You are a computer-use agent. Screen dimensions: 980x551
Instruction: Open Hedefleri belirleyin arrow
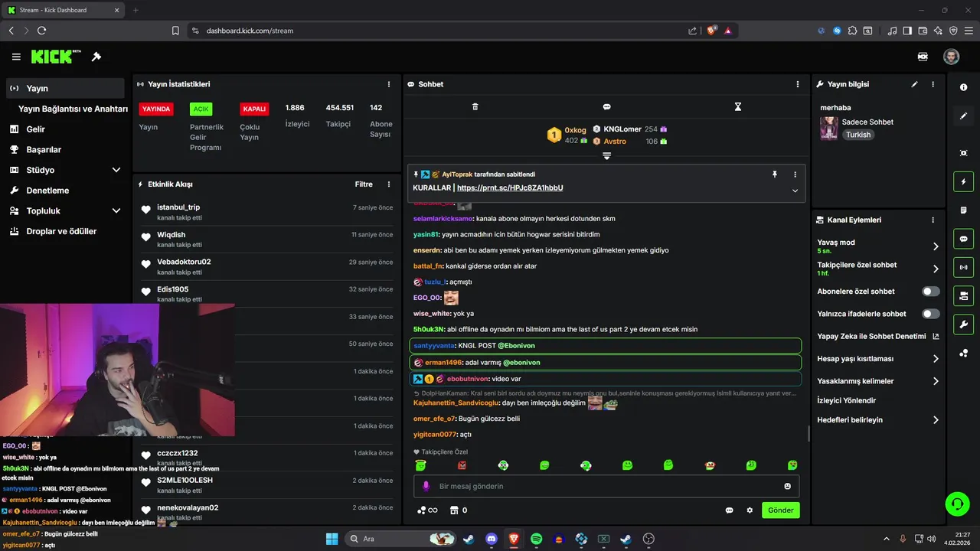pyautogui.click(x=936, y=420)
